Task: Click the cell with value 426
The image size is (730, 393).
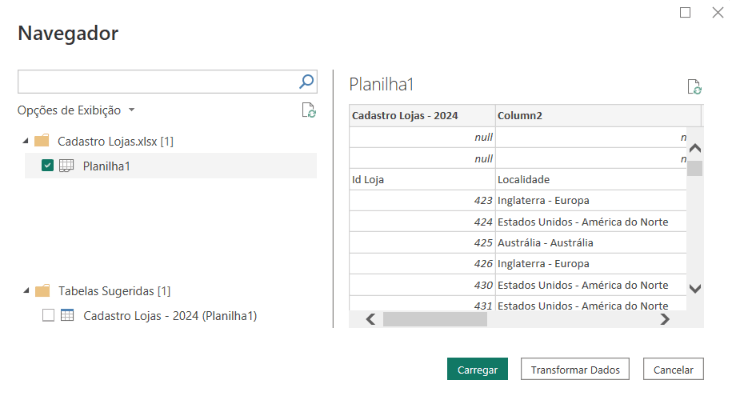Action: click(422, 264)
